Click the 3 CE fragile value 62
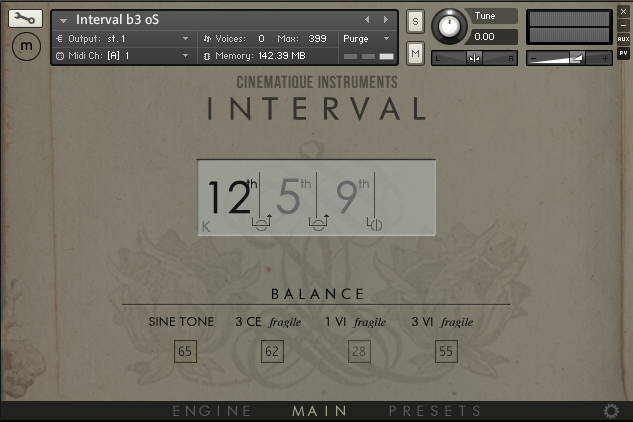Image resolution: width=633 pixels, height=422 pixels. pos(272,351)
